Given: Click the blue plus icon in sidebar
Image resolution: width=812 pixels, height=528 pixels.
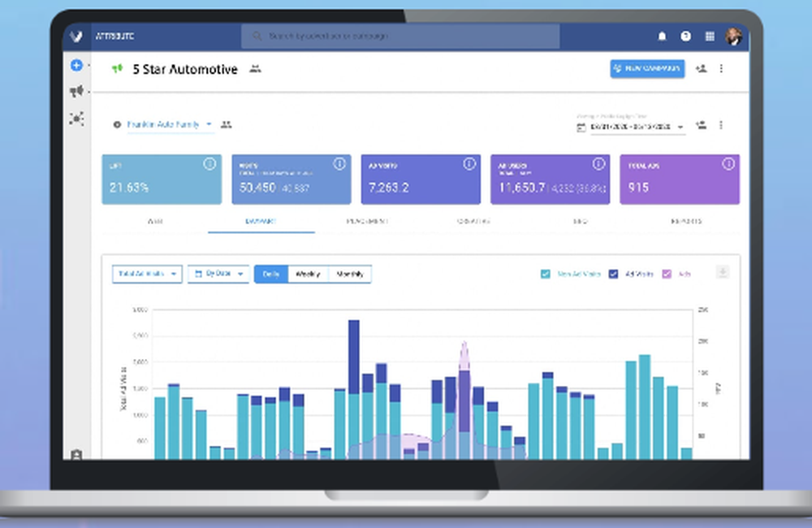Looking at the screenshot, I should point(76,65).
